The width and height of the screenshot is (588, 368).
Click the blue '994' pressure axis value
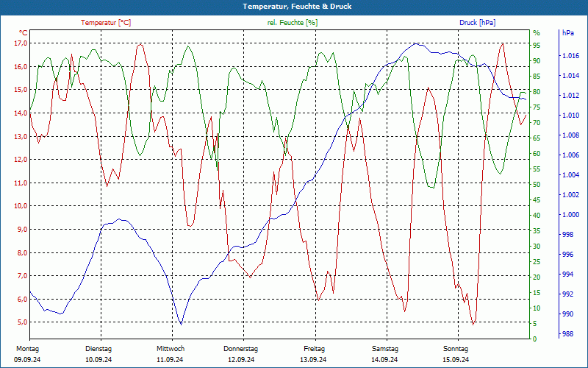568,275
